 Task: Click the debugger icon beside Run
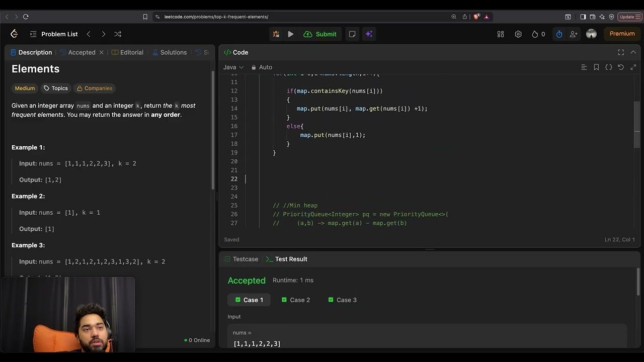[276, 34]
